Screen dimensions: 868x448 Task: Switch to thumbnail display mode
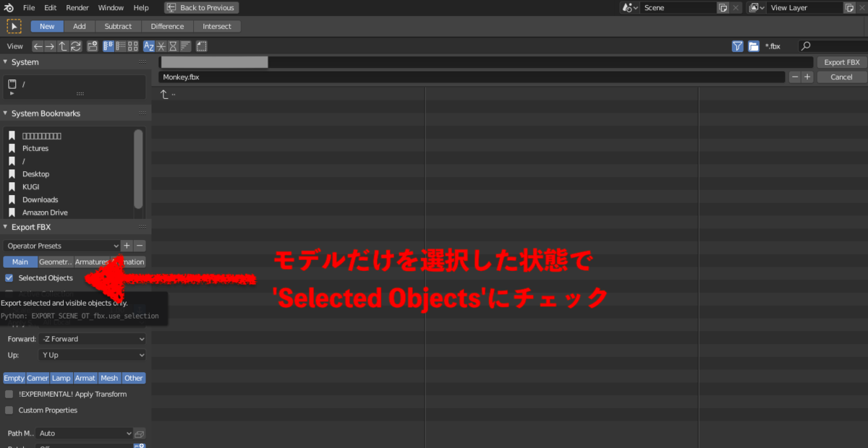pyautogui.click(x=133, y=46)
